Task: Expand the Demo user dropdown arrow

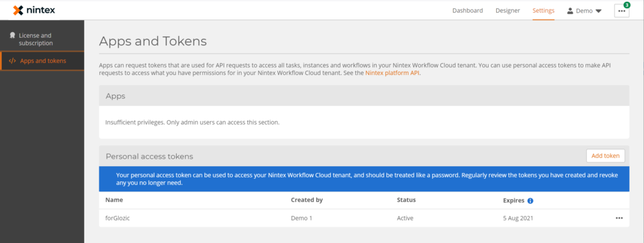Action: pos(599,11)
